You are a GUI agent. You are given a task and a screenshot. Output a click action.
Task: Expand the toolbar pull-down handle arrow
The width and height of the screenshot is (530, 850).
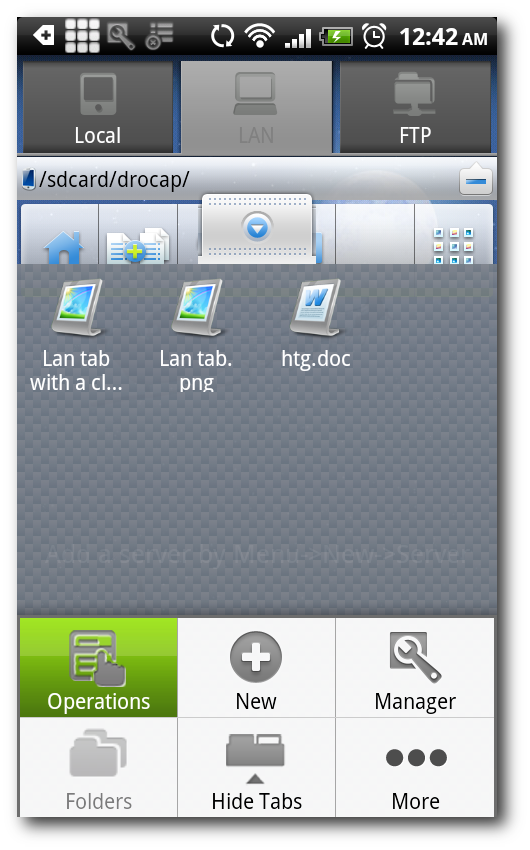257,228
